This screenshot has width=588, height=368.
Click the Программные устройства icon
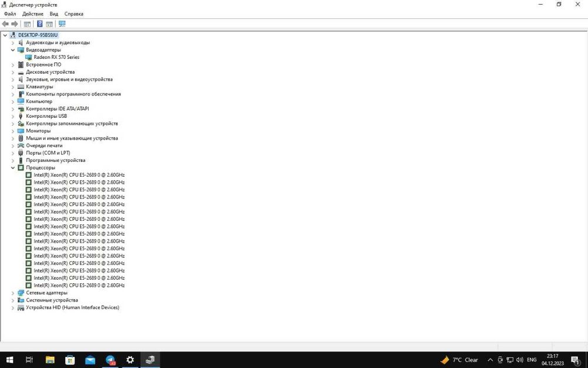point(21,160)
